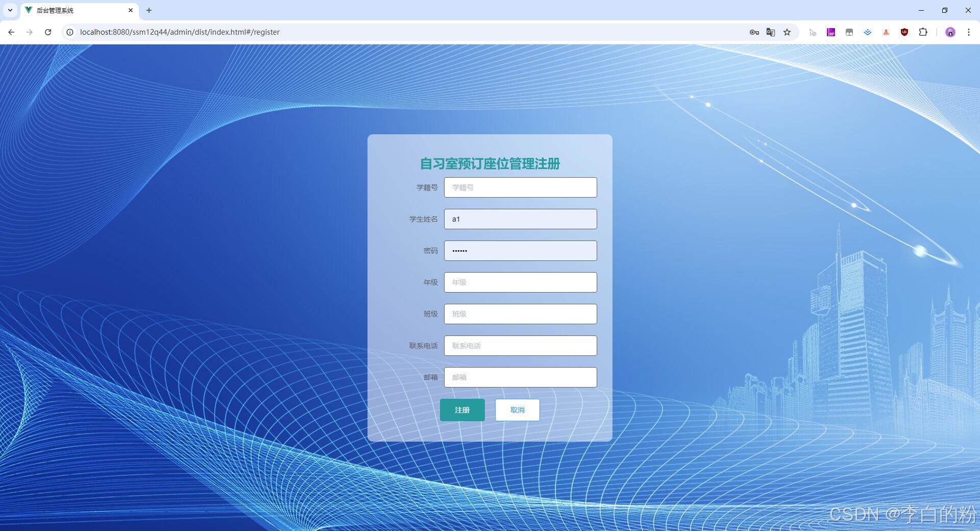
Task: Open a new browser tab
Action: click(149, 10)
